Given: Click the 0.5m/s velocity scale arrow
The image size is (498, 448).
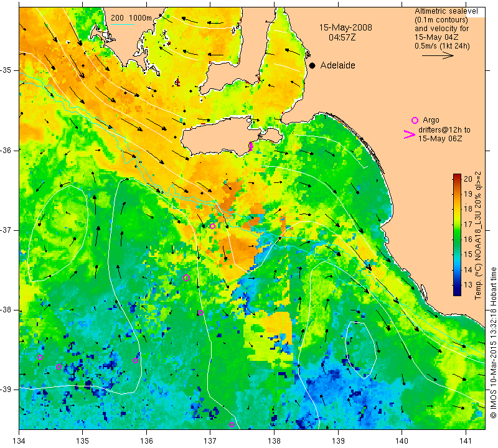Looking at the screenshot, I should (438, 55).
